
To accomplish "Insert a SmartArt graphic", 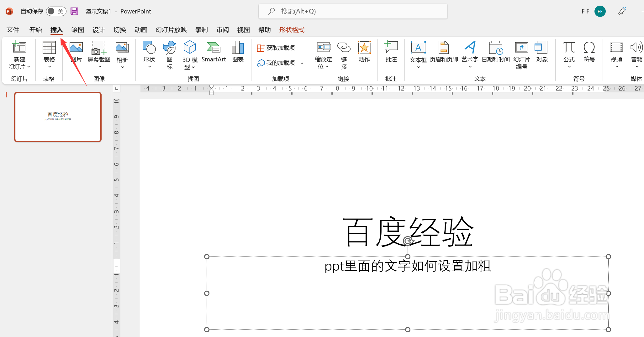I will [x=214, y=52].
